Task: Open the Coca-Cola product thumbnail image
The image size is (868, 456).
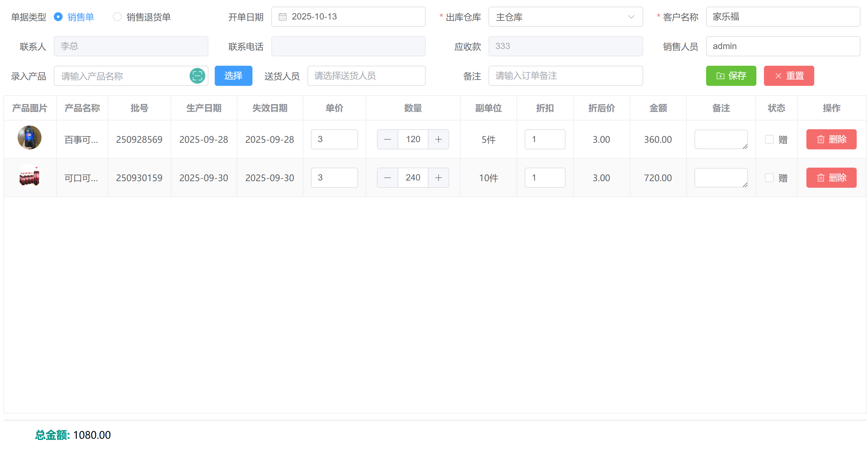Action: tap(30, 176)
